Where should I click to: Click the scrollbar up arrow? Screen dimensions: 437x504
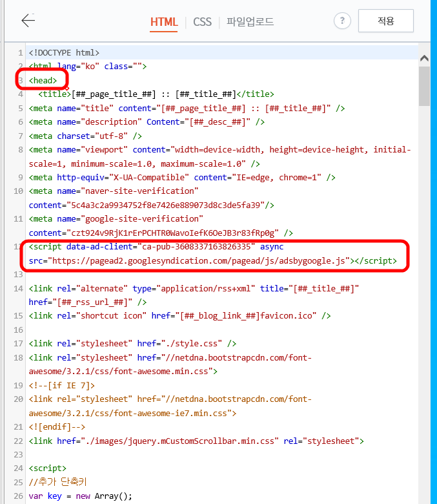[x=424, y=58]
